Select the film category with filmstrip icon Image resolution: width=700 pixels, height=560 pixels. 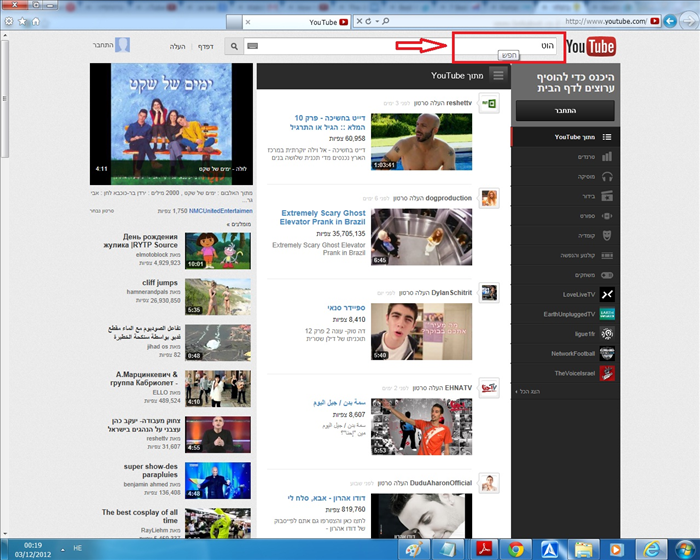coord(565,255)
